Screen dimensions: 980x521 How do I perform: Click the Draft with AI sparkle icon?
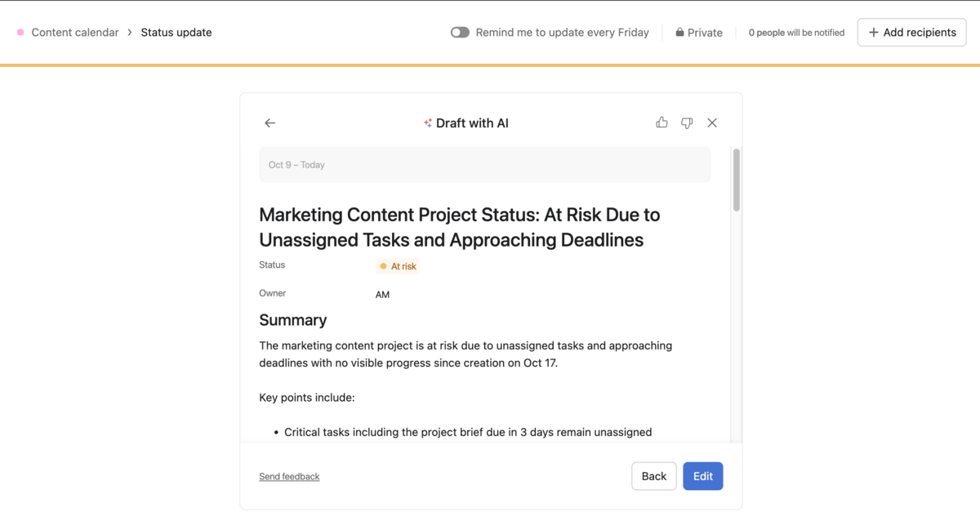click(428, 122)
